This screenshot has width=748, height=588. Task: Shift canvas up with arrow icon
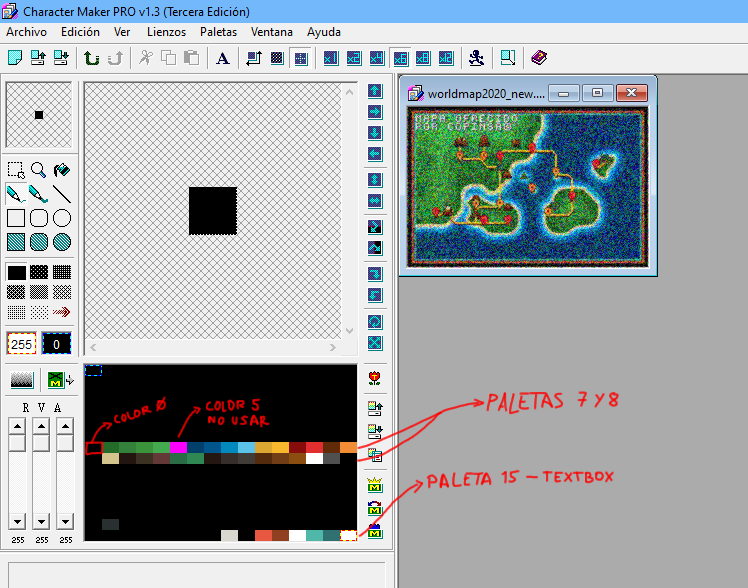[x=375, y=91]
